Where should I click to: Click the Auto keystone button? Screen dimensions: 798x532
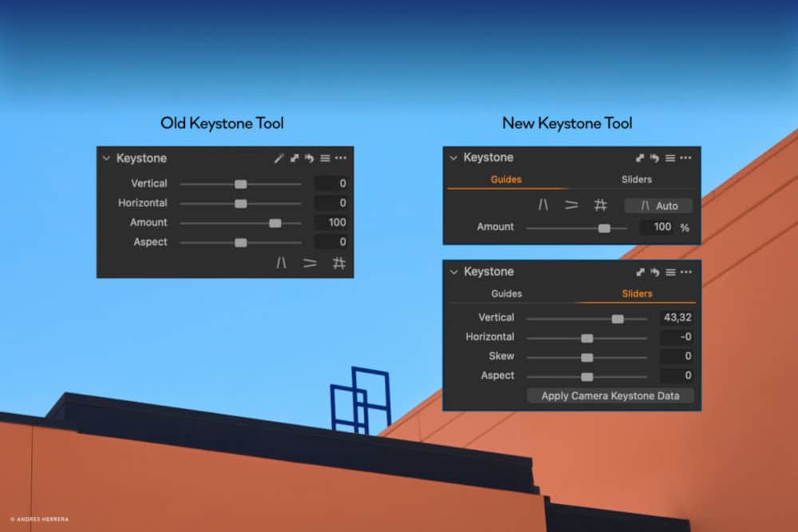click(x=658, y=206)
